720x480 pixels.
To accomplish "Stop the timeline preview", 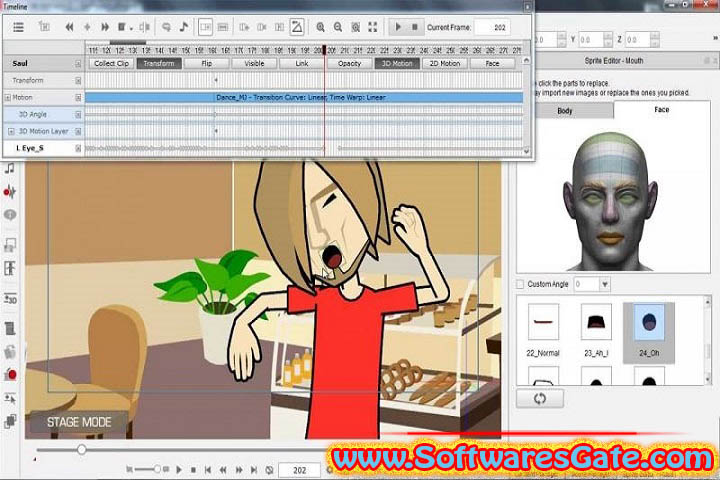I will click(x=415, y=27).
